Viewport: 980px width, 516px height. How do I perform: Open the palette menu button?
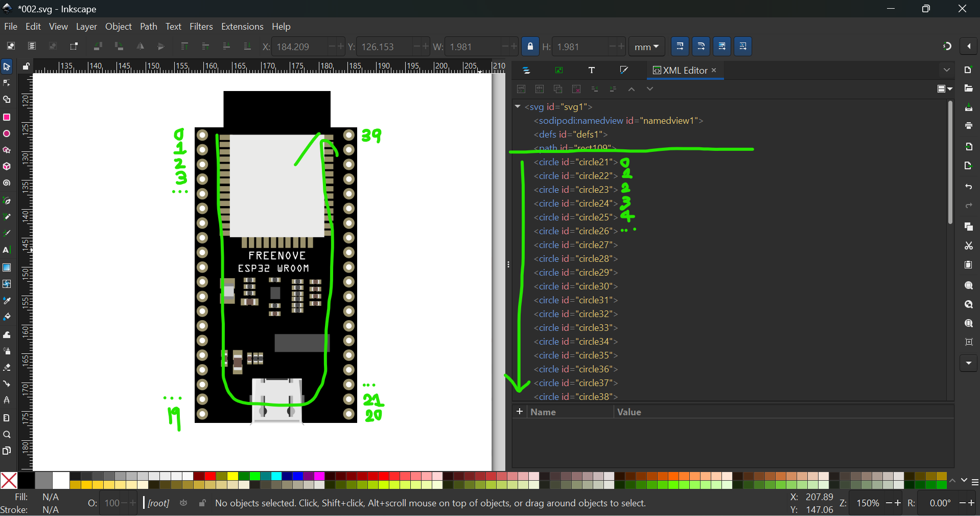[x=975, y=482]
